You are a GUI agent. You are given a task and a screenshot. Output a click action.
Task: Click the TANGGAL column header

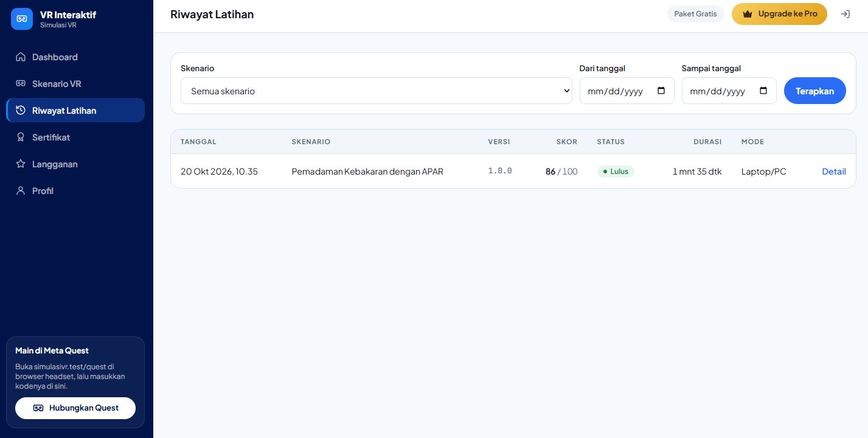coord(198,142)
